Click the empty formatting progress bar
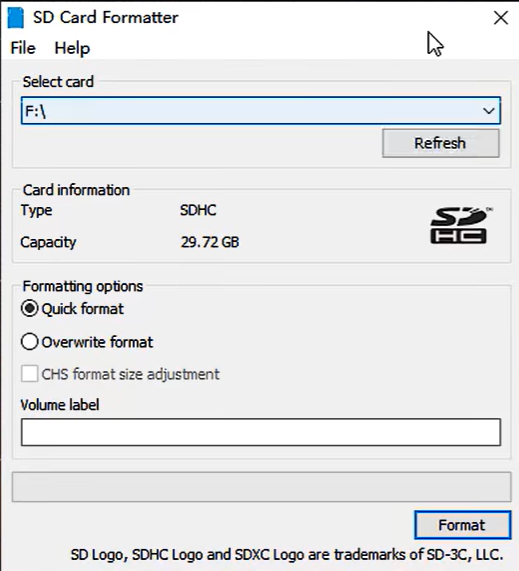The height and width of the screenshot is (571, 519). pos(262,487)
